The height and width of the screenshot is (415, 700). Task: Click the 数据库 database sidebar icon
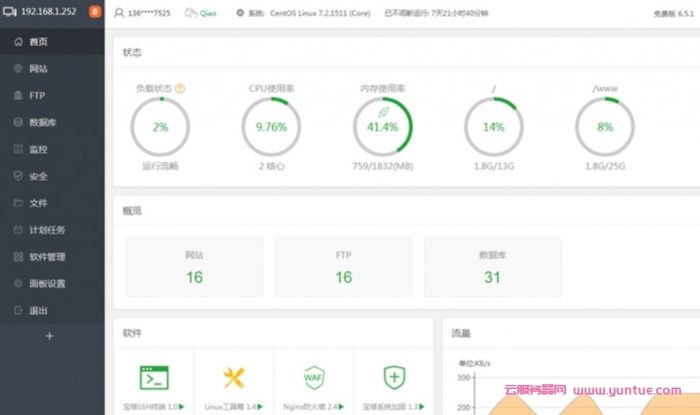pyautogui.click(x=18, y=123)
